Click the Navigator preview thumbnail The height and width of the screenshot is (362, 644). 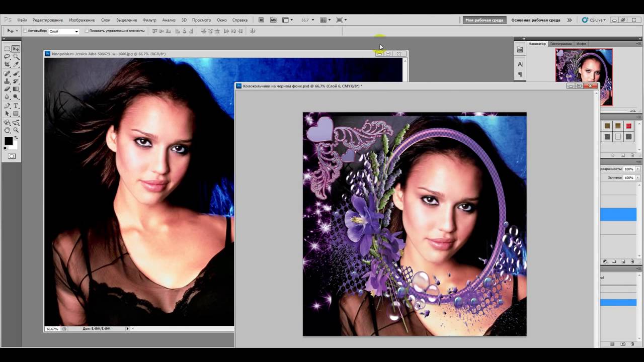tap(584, 77)
